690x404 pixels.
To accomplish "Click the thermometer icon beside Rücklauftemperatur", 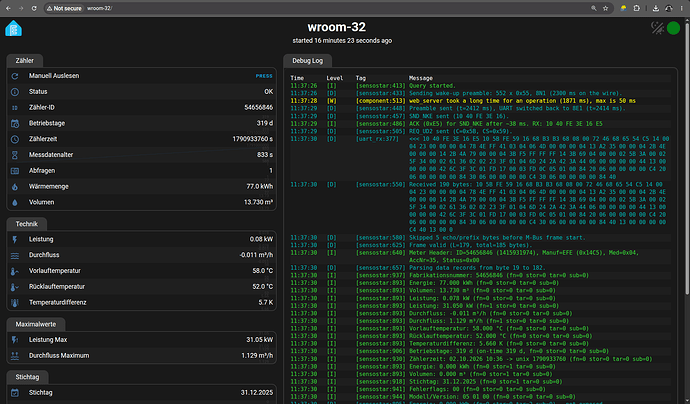I will [x=15, y=287].
